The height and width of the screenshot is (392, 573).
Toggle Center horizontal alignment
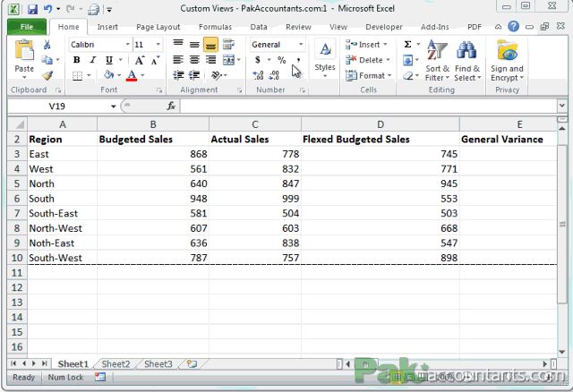click(194, 60)
